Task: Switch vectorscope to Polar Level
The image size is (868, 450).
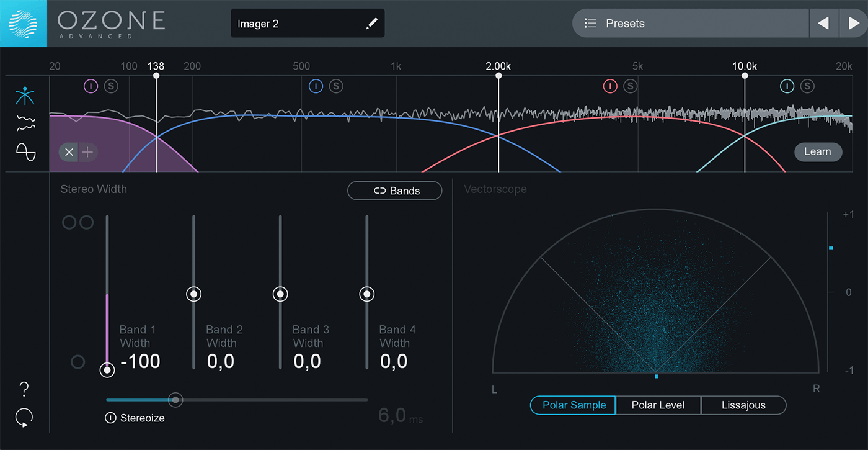Action: coord(658,405)
